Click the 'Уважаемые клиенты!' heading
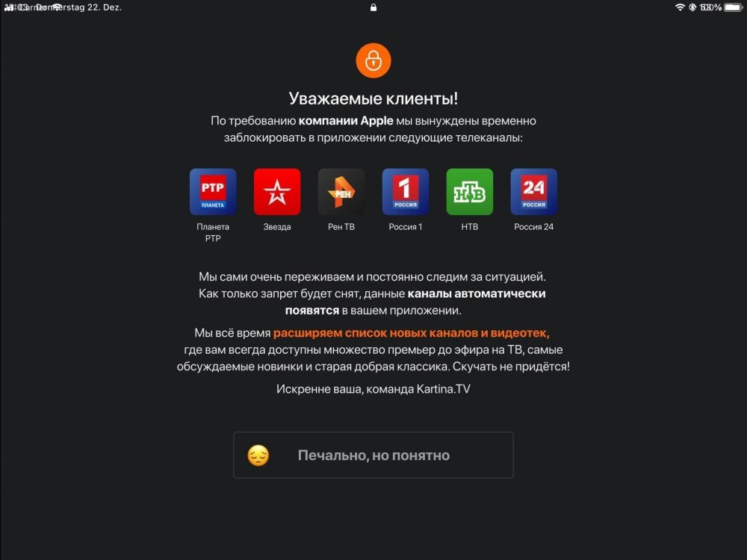Screen dimensions: 747x560 pyautogui.click(x=373, y=99)
